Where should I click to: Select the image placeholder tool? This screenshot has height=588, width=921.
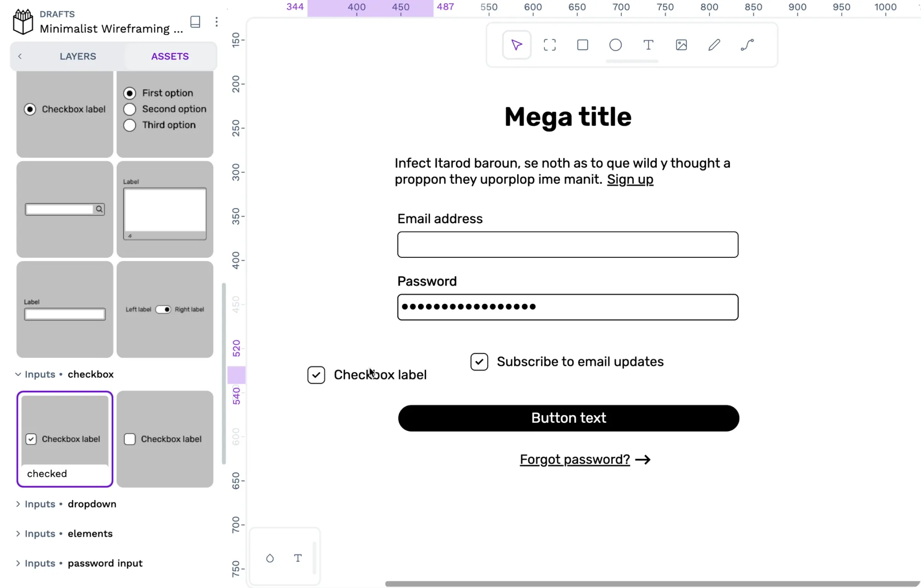point(681,45)
